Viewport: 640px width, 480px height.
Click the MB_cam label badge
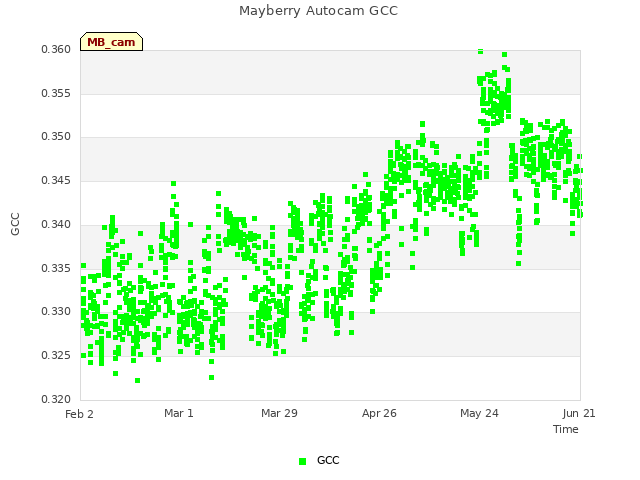[x=111, y=42]
